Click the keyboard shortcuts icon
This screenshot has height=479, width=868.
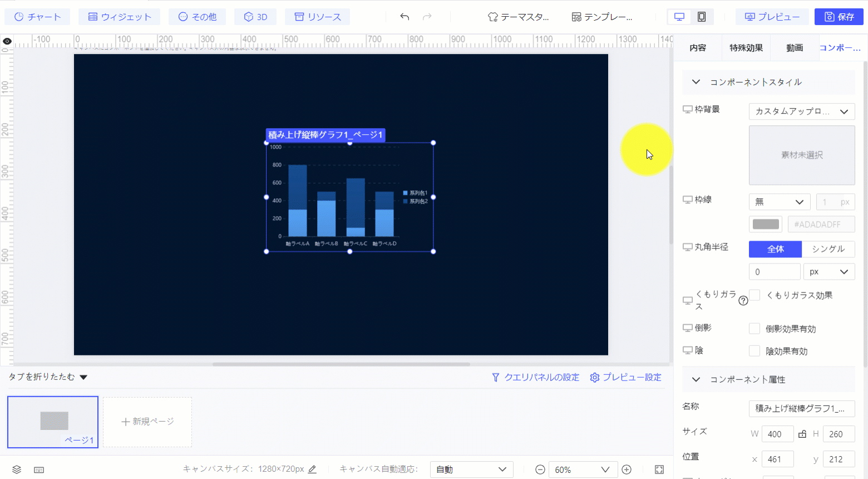[x=39, y=470]
